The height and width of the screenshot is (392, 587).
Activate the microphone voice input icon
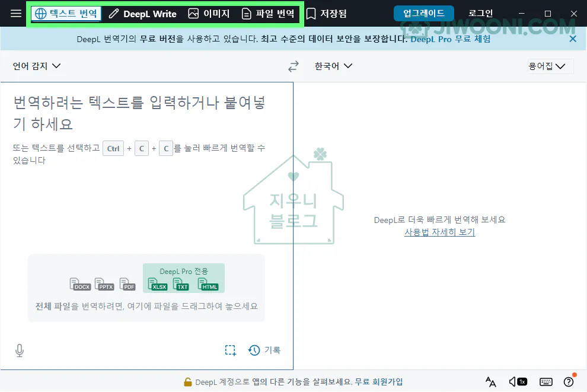pyautogui.click(x=19, y=350)
